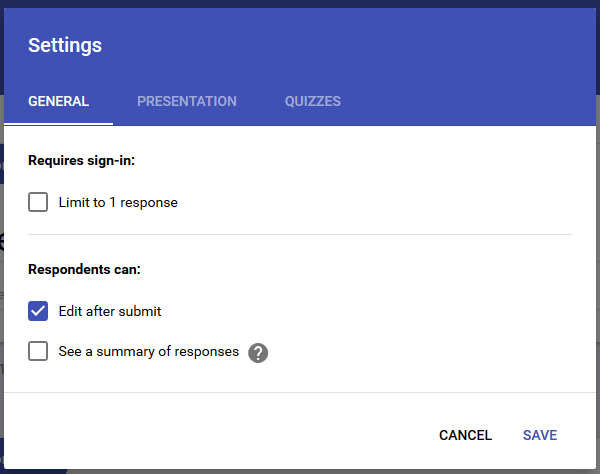600x474 pixels.
Task: Uncheck the Edit after submit checkbox
Action: (x=38, y=311)
